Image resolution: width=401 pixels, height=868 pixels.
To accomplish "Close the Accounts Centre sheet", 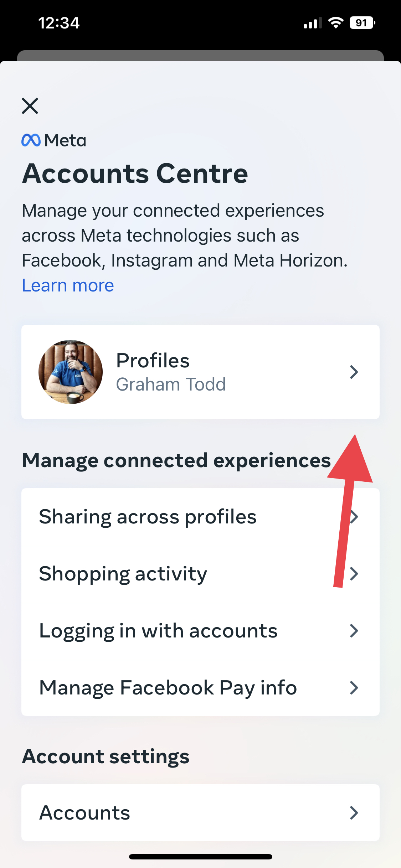I will 30,106.
